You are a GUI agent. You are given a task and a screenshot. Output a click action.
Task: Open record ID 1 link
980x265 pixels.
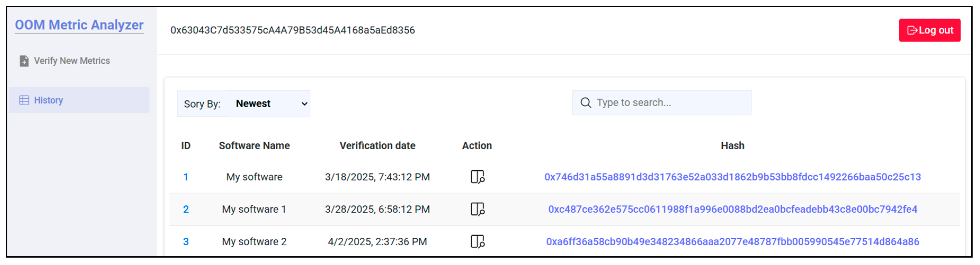[186, 177]
